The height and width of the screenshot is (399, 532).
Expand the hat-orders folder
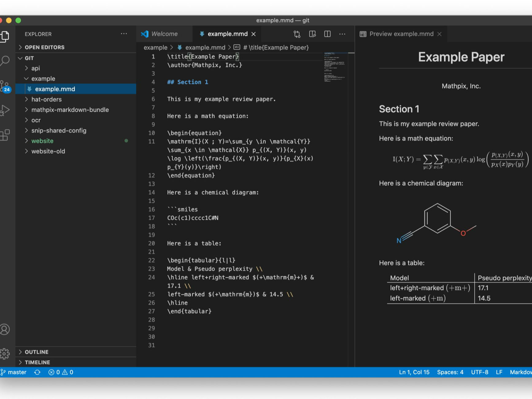pos(75,99)
